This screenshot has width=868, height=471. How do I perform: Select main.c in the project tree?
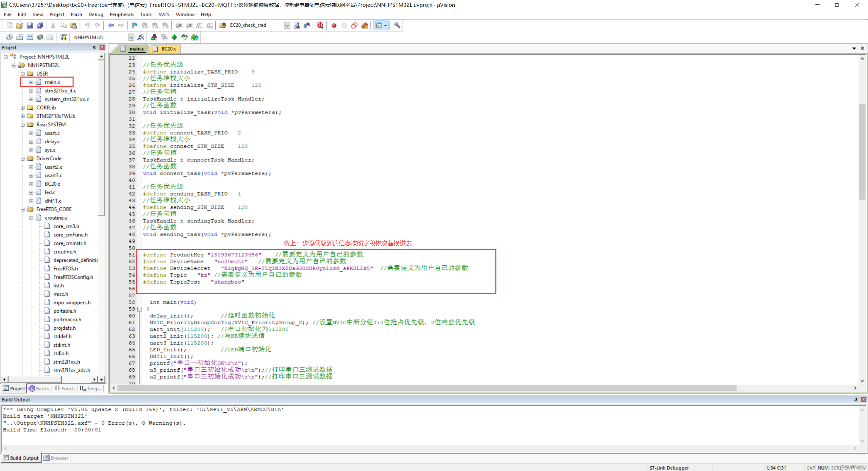(x=52, y=82)
